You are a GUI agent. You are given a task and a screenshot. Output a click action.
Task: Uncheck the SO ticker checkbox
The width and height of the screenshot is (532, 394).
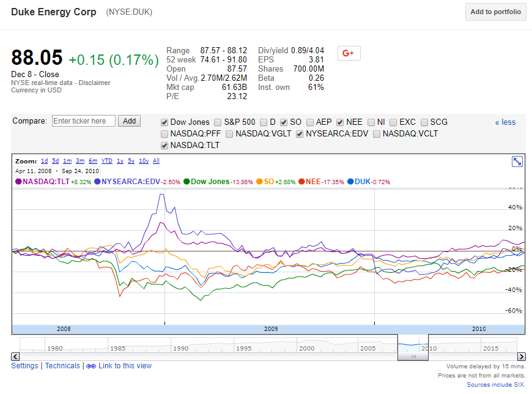(x=284, y=122)
